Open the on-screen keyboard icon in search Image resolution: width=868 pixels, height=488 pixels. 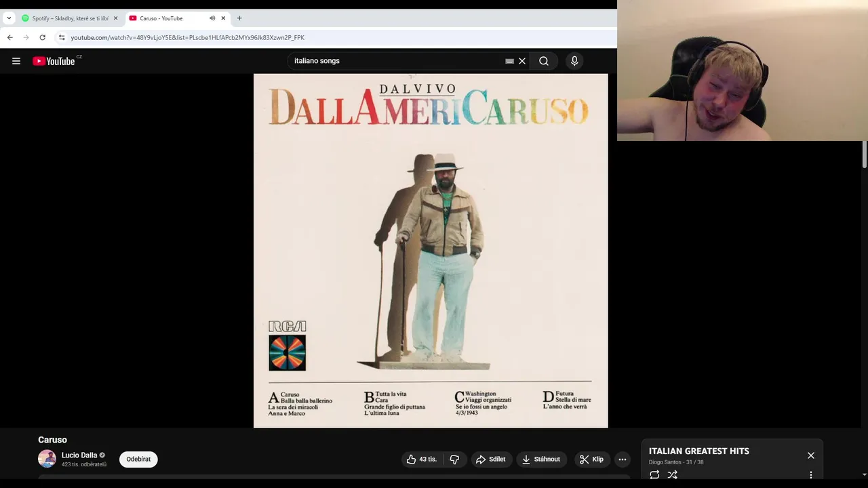509,61
